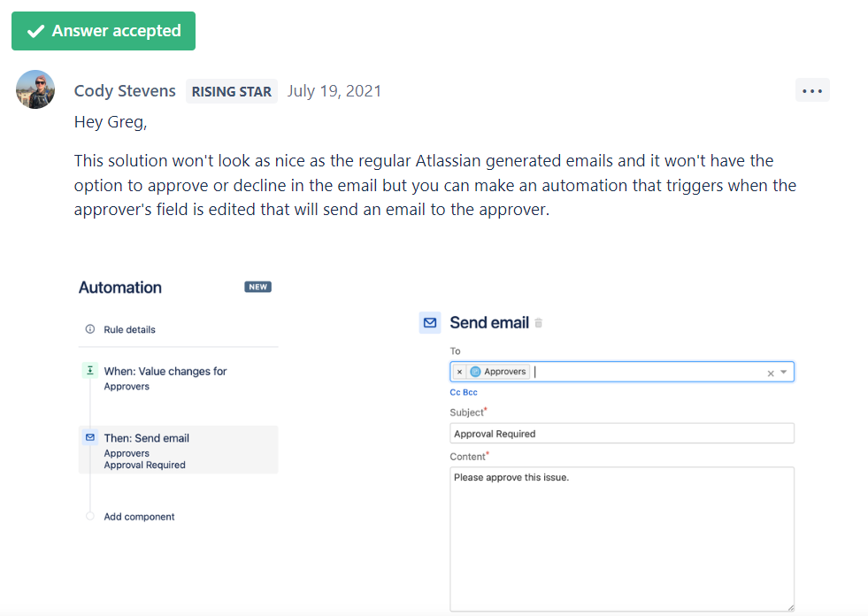
Task: Click the envelope icon beside Send email heading
Action: point(429,323)
